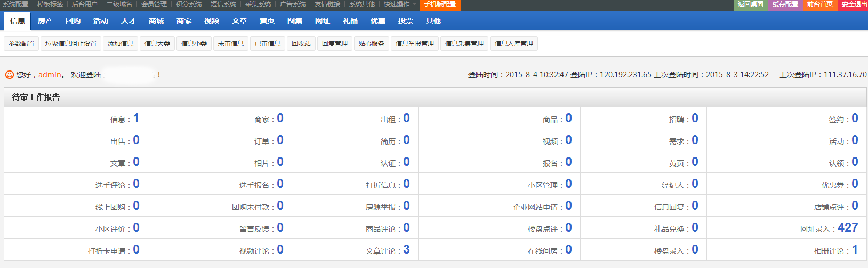
Task: Open the 回收站 recycle bin
Action: [x=301, y=43]
